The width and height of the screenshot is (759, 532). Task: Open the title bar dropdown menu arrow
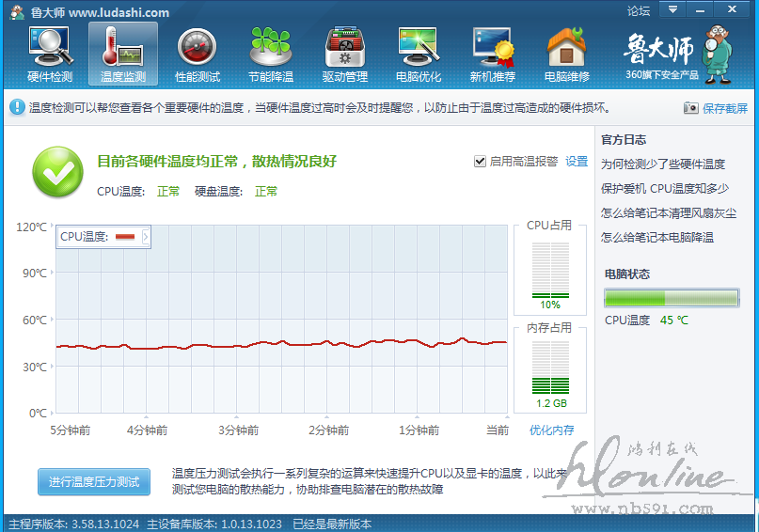(x=671, y=9)
